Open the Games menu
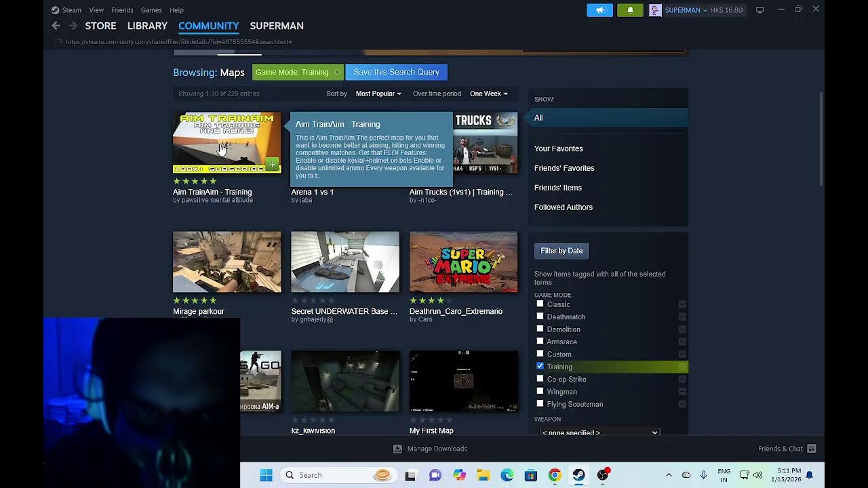The width and height of the screenshot is (868, 488). click(x=151, y=10)
